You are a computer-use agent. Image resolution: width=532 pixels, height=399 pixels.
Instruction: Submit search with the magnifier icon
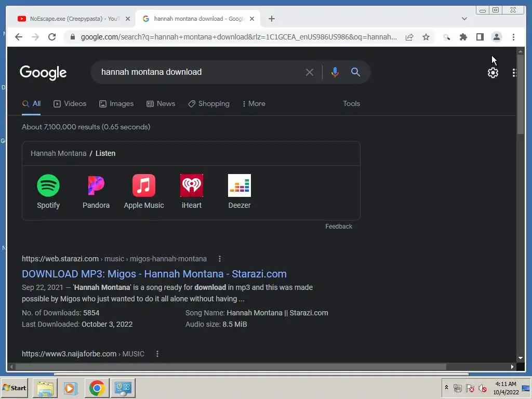coord(355,72)
